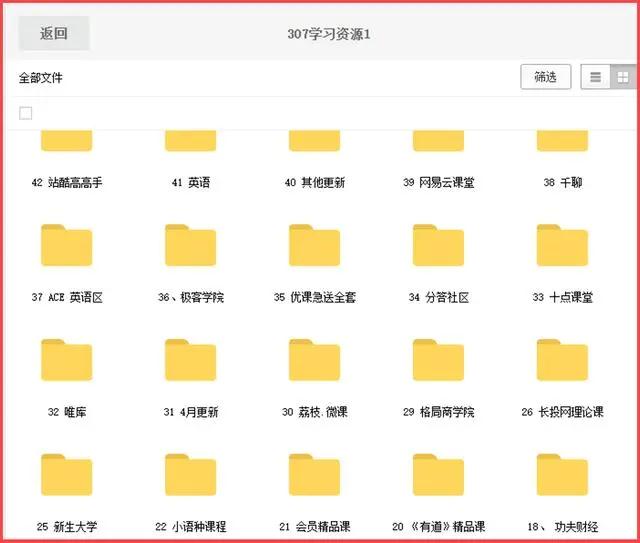
Task: Open folder 37 ACE 英语区
Action: [66, 246]
